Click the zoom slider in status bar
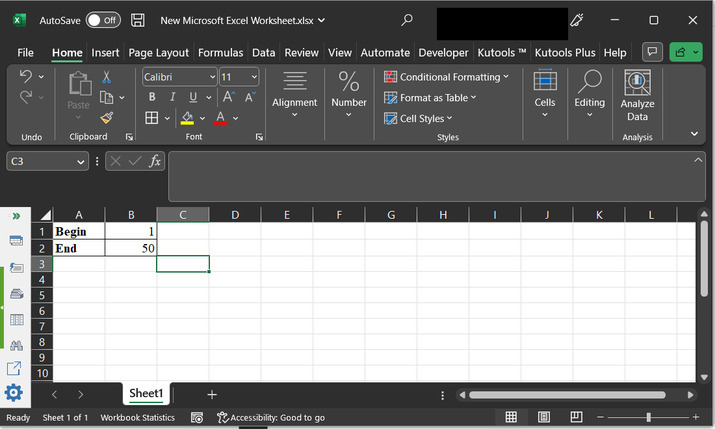 (648, 417)
